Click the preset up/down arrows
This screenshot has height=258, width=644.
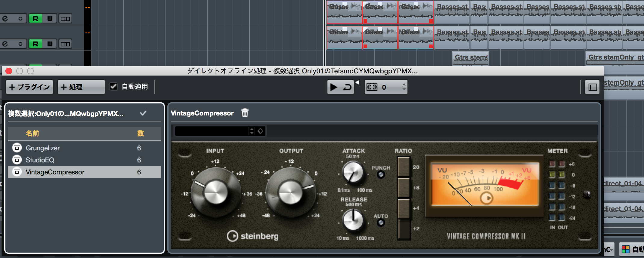[x=252, y=131]
